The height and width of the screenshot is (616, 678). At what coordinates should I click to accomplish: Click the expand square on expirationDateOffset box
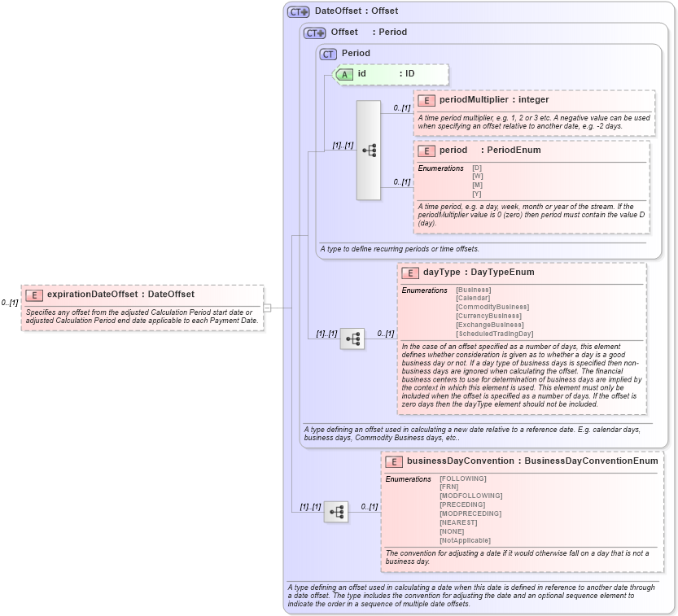(x=268, y=307)
